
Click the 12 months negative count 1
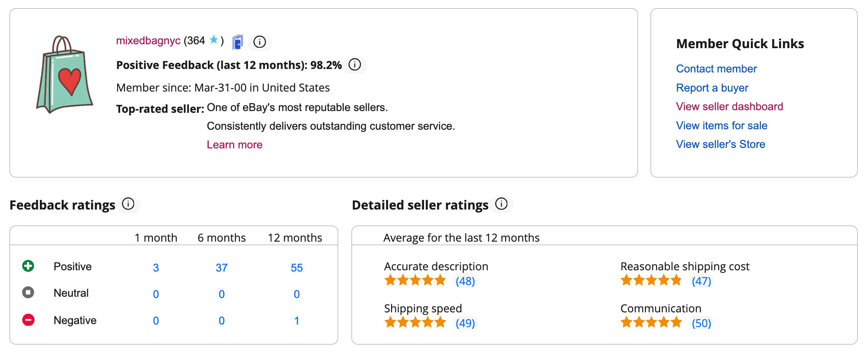pos(296,321)
